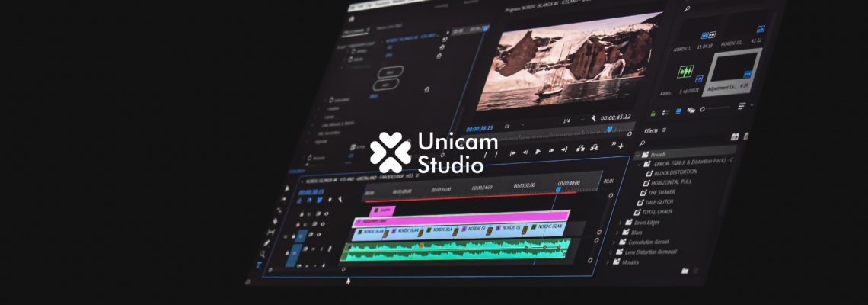Select the Ripple Edit tool
The image size is (868, 305).
pyautogui.click(x=279, y=210)
